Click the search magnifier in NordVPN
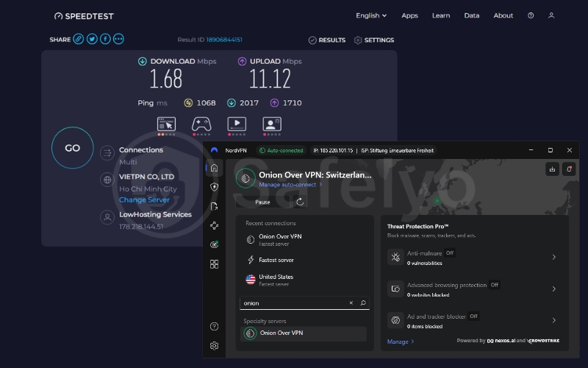The height and width of the screenshot is (368, 588). tap(363, 302)
